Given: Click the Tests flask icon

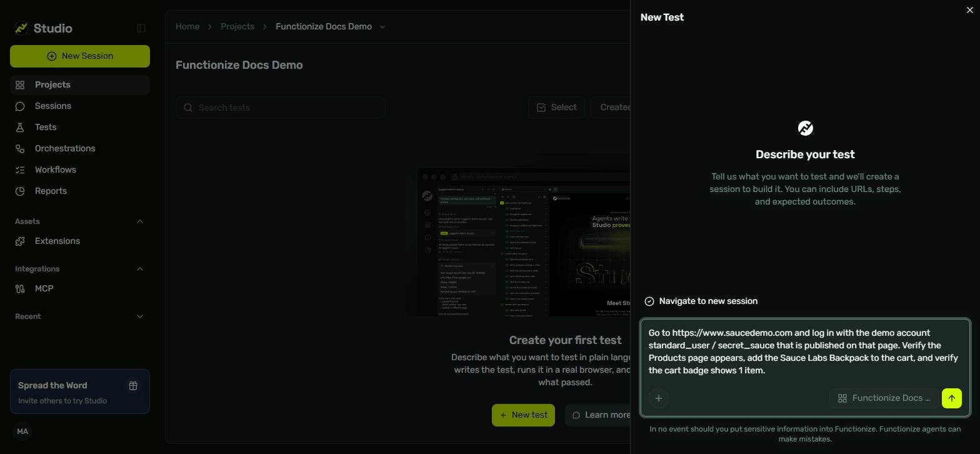Looking at the screenshot, I should pyautogui.click(x=20, y=127).
